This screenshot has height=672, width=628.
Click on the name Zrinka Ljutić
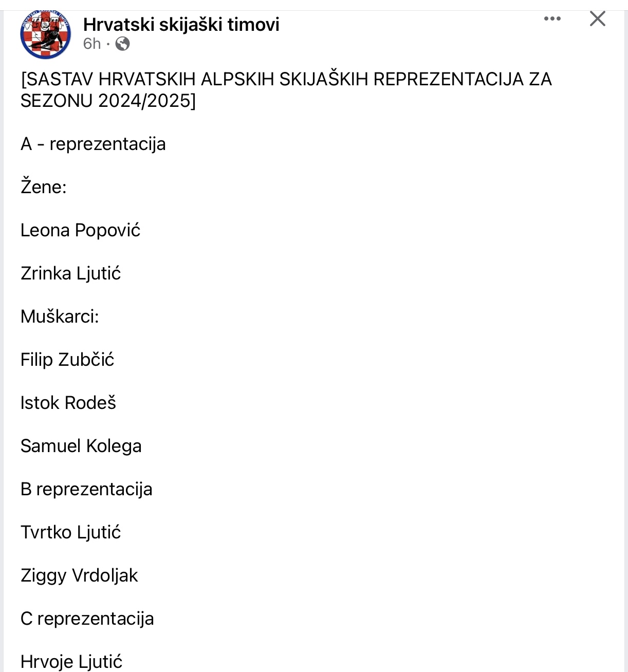[70, 273]
